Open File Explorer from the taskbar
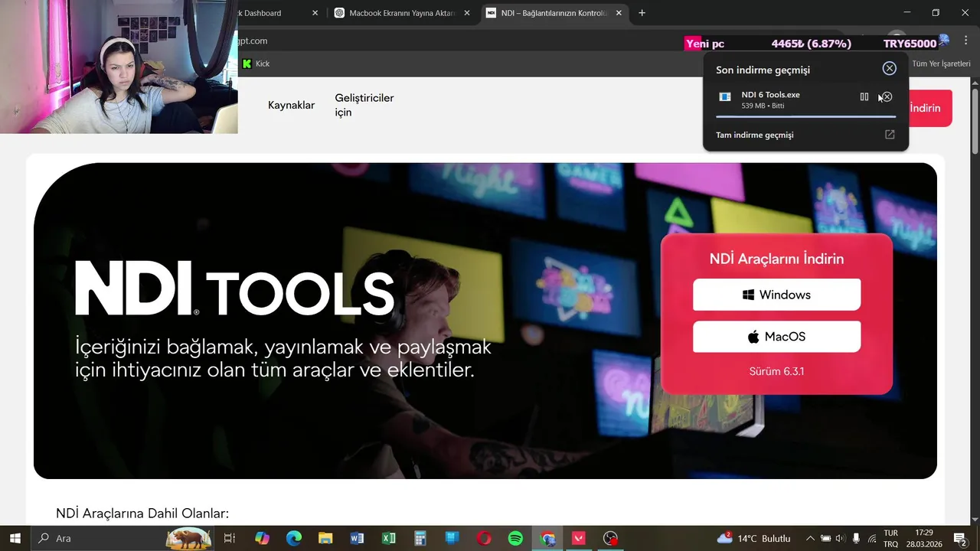 [325, 538]
